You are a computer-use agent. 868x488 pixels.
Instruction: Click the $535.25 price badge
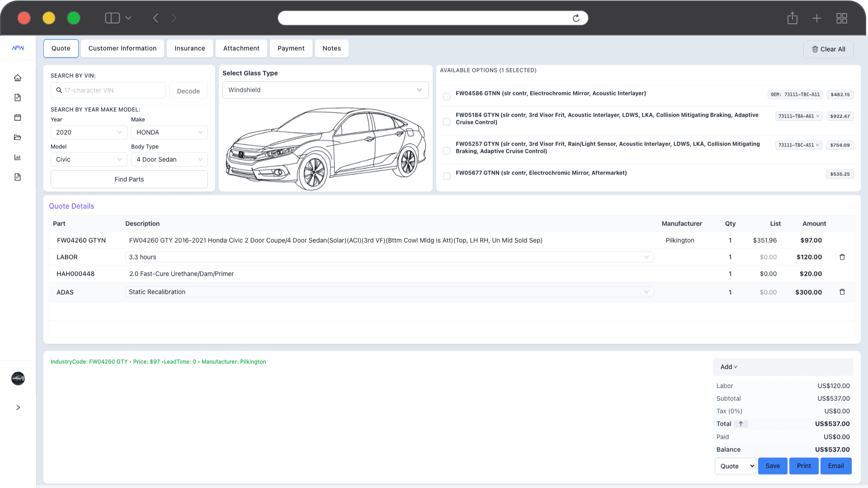[x=840, y=174]
